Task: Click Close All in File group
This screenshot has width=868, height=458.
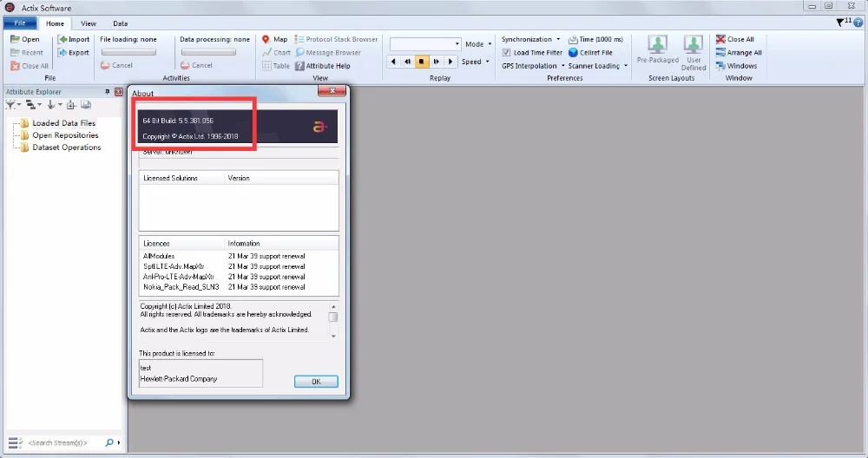Action: 30,66
